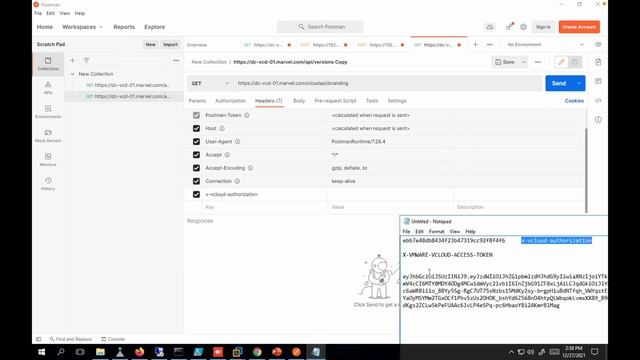
Task: Open the Save button dropdown arrow
Action: [x=524, y=62]
